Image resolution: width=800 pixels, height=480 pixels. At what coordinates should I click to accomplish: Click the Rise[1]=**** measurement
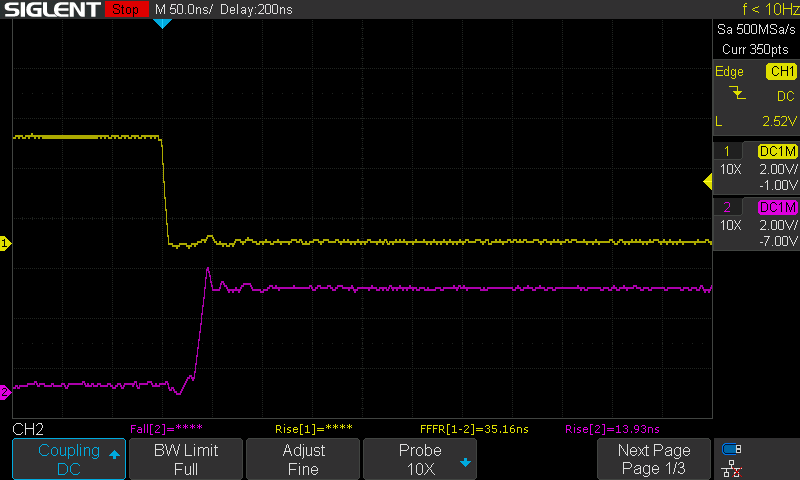tap(313, 429)
